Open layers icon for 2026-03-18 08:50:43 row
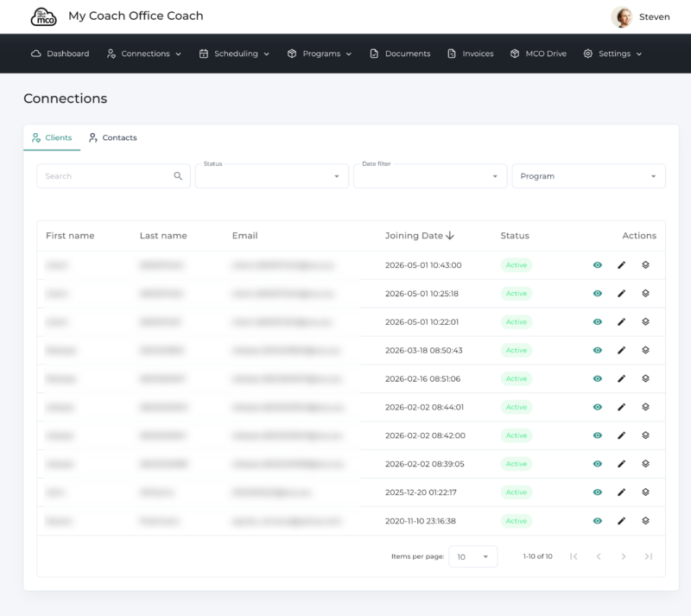691x616 pixels. tap(645, 350)
